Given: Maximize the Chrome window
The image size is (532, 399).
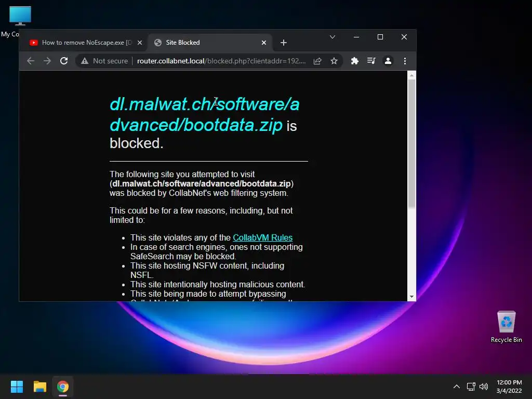Looking at the screenshot, I should click(x=380, y=37).
